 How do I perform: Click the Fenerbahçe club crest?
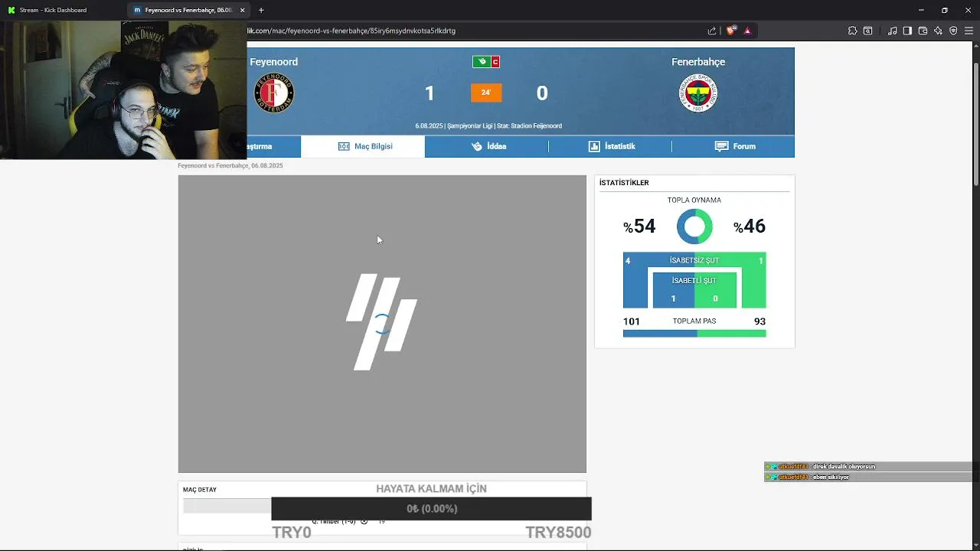pos(697,93)
